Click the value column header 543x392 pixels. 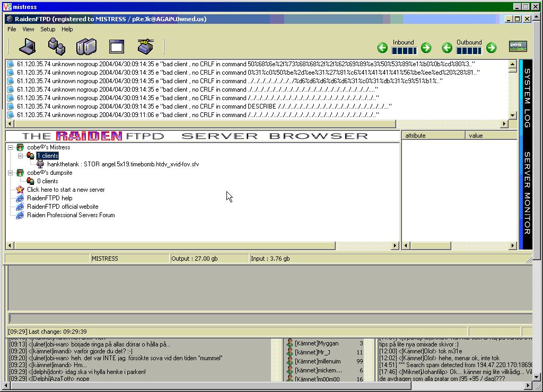(x=492, y=136)
